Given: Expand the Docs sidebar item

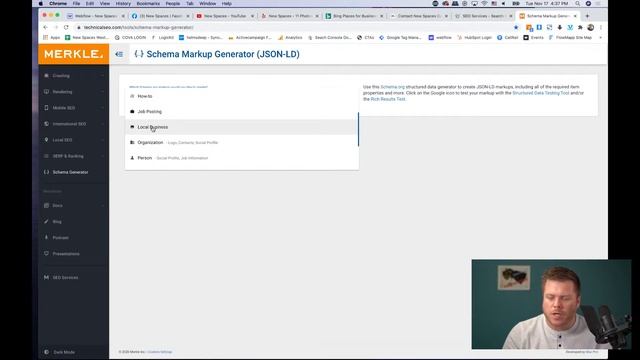Looking at the screenshot, I should point(73,205).
